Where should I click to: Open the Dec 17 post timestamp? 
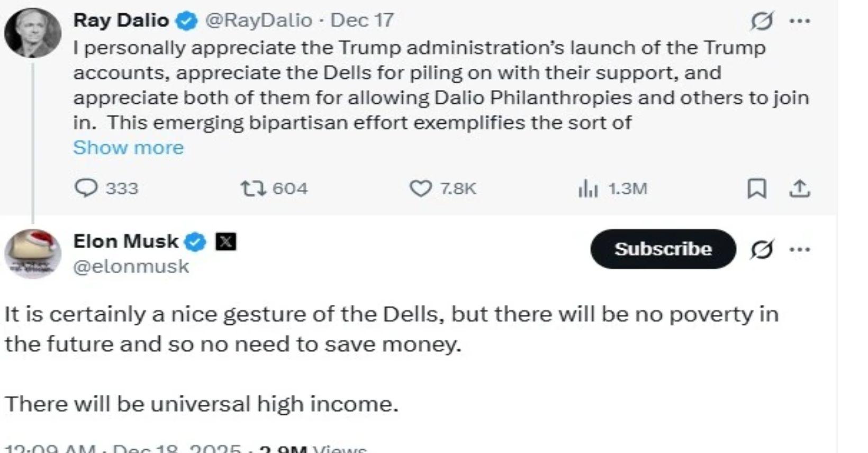(362, 20)
